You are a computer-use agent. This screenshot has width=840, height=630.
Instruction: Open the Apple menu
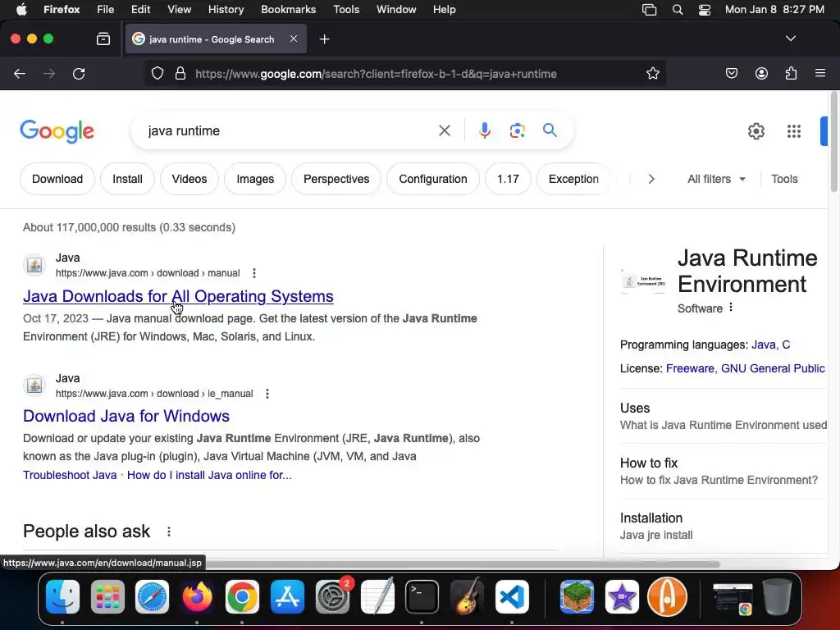[21, 10]
